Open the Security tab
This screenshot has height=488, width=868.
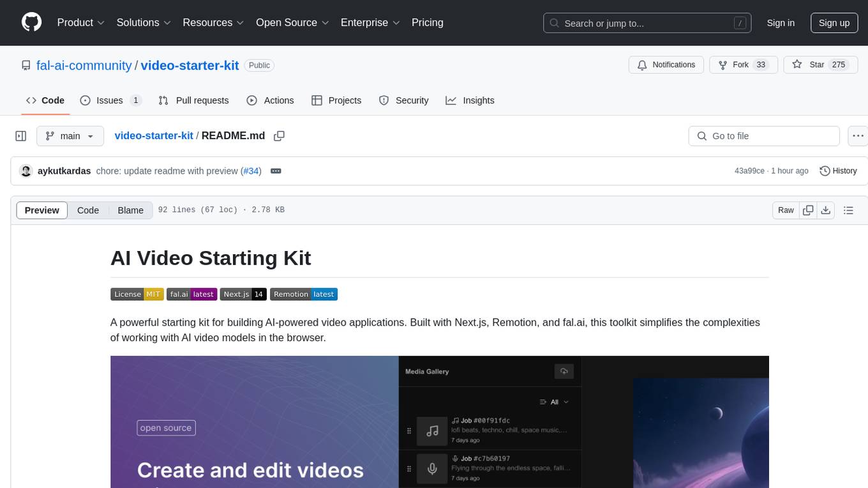coord(403,100)
